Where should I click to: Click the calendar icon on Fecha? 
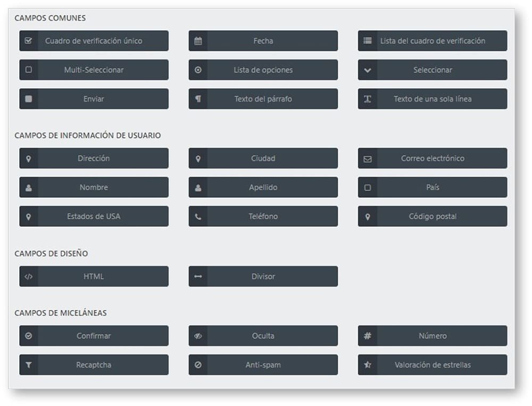[x=198, y=41]
